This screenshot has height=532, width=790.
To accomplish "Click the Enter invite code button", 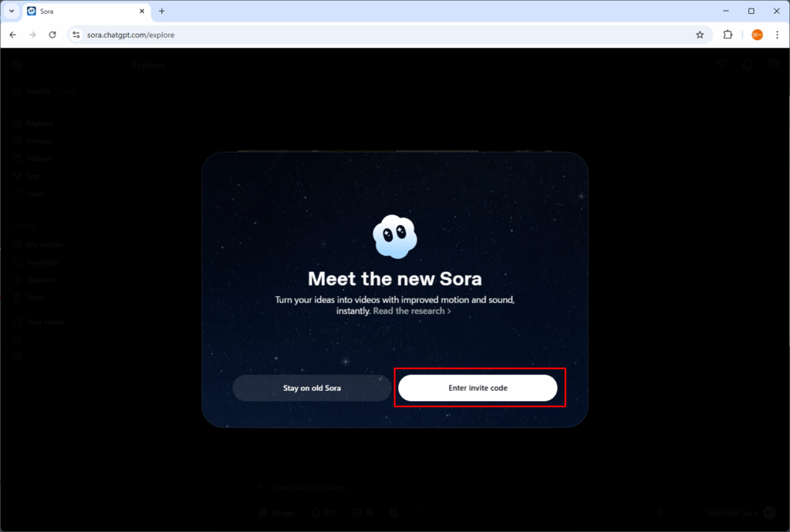I will tap(478, 388).
